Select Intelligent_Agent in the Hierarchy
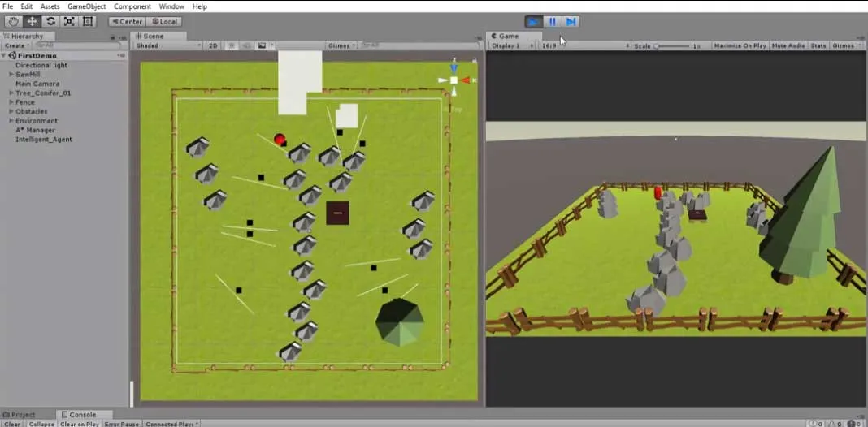The width and height of the screenshot is (868, 427). click(44, 140)
